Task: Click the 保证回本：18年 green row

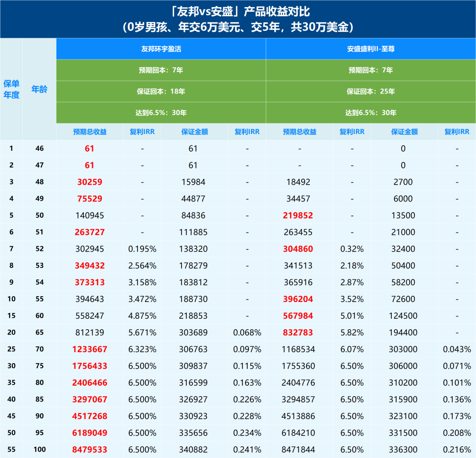Action: (x=161, y=92)
